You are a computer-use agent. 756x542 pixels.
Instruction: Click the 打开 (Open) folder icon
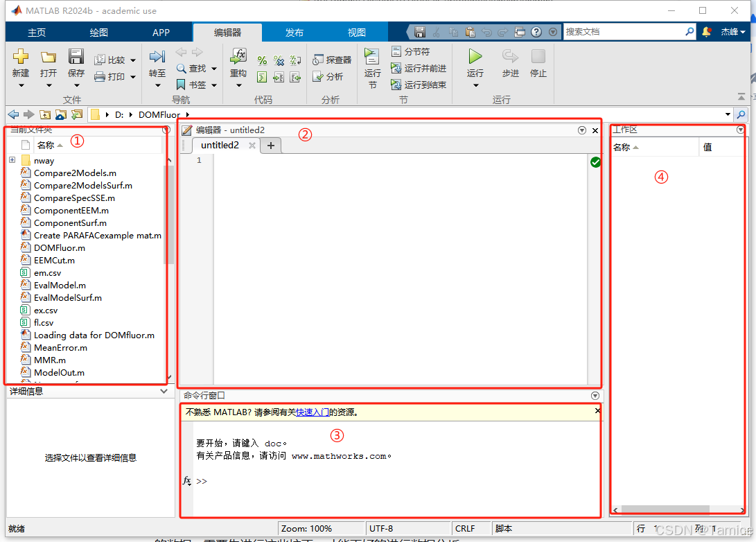pos(48,58)
